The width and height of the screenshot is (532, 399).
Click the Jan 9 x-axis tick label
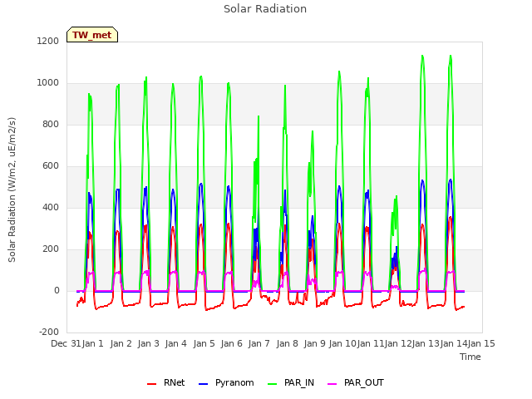pyautogui.click(x=315, y=343)
